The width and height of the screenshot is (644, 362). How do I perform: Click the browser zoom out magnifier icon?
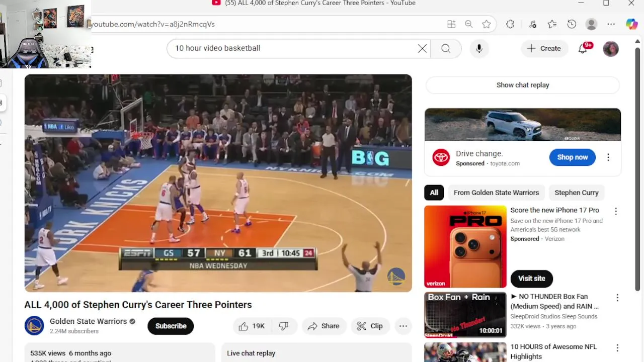point(469,24)
